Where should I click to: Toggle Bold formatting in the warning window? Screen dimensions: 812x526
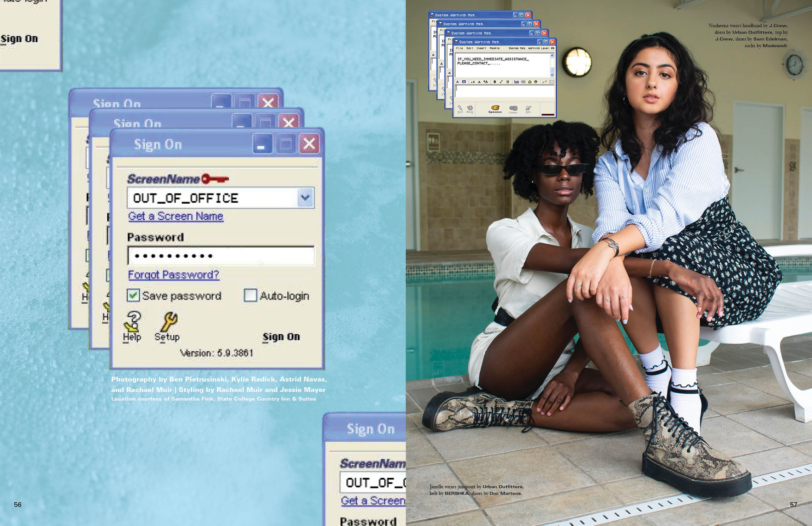point(495,82)
